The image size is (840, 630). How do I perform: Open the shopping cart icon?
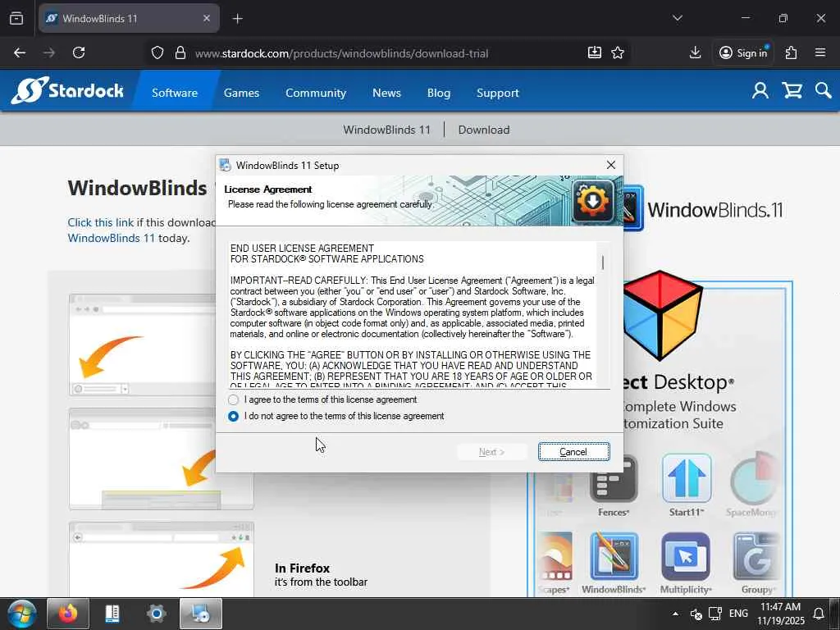[x=792, y=90]
